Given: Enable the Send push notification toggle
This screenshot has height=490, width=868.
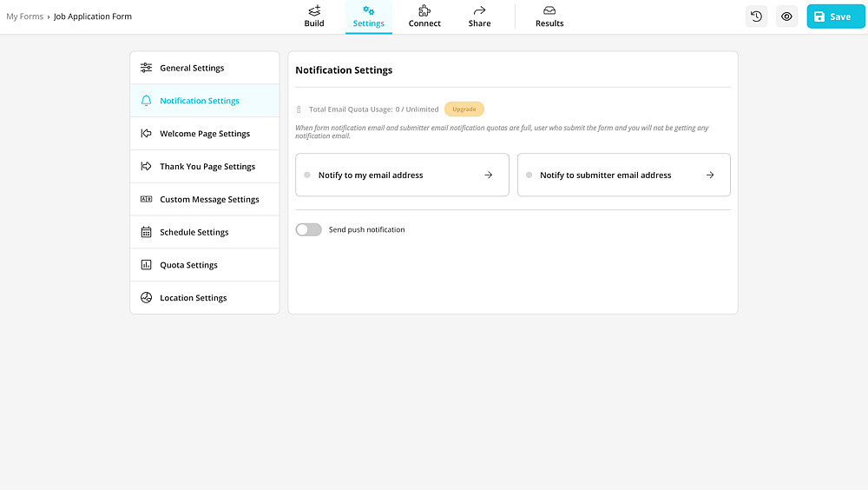Looking at the screenshot, I should tap(308, 229).
